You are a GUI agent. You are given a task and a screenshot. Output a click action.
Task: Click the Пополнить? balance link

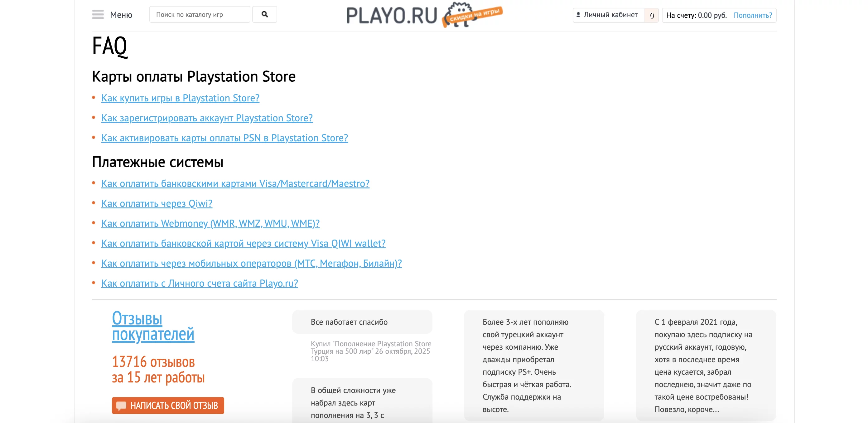coord(752,15)
